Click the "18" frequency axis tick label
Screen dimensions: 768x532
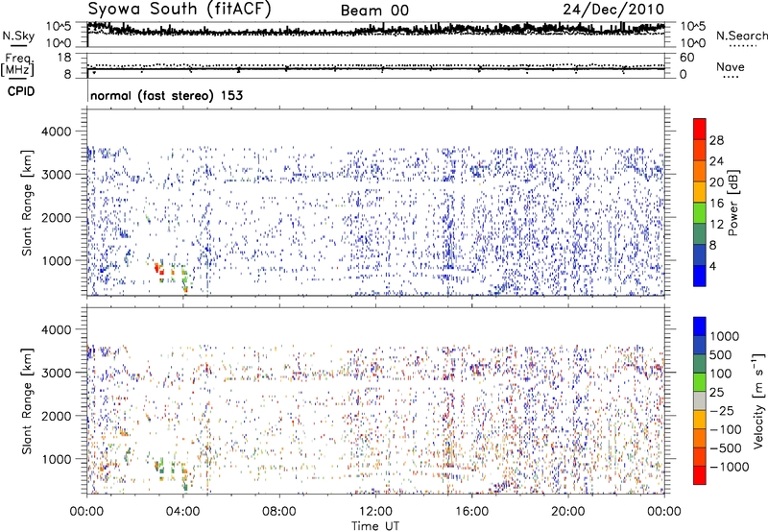click(x=64, y=58)
